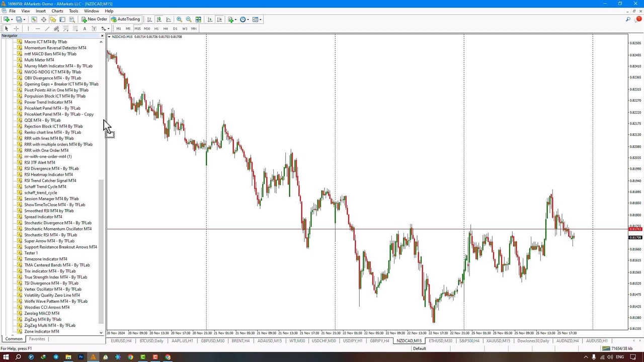
Task: Click the Zoom out magnifier icon
Action: pos(189,20)
